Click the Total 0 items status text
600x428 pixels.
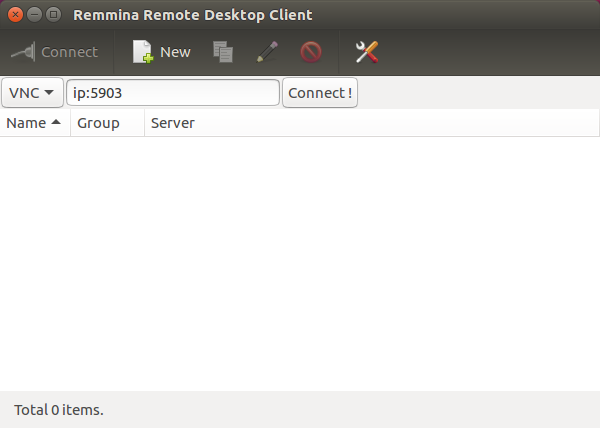pyautogui.click(x=59, y=410)
